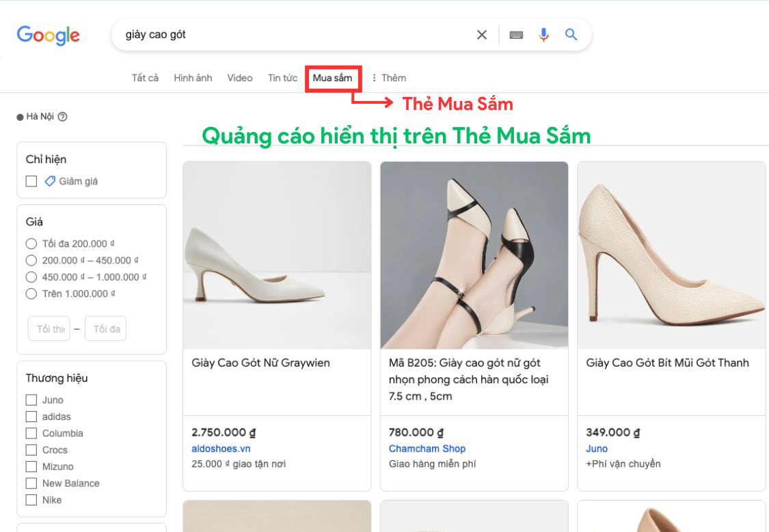Open the help icon next to Hà Nội

coord(62,116)
